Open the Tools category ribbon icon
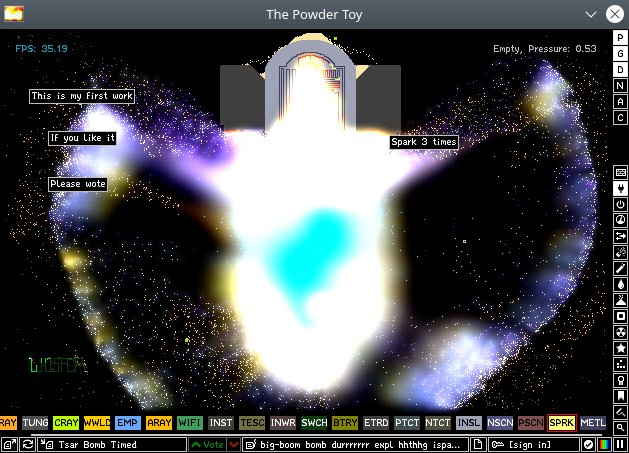Viewport: 629px width, 453px height. pos(621,380)
